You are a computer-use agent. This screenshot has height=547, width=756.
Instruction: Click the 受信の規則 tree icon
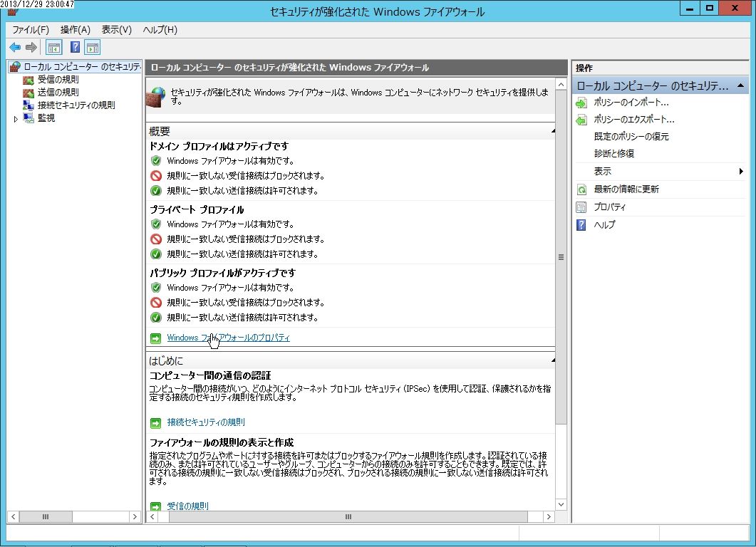click(29, 80)
